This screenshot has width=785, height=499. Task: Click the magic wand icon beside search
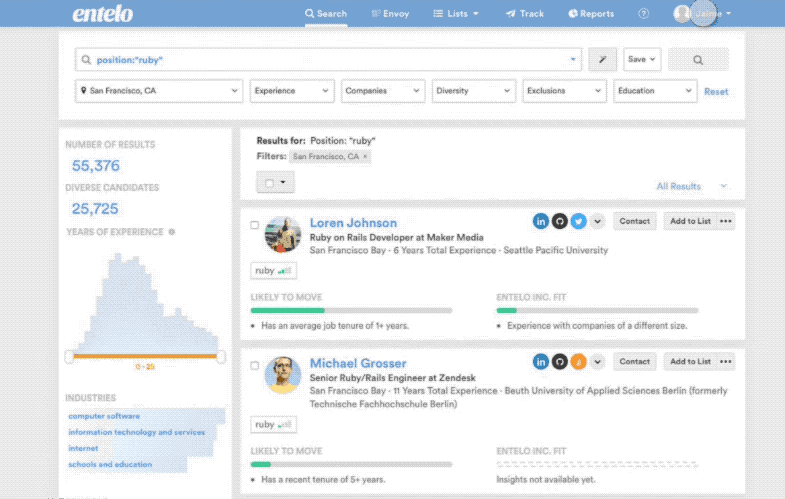click(602, 60)
